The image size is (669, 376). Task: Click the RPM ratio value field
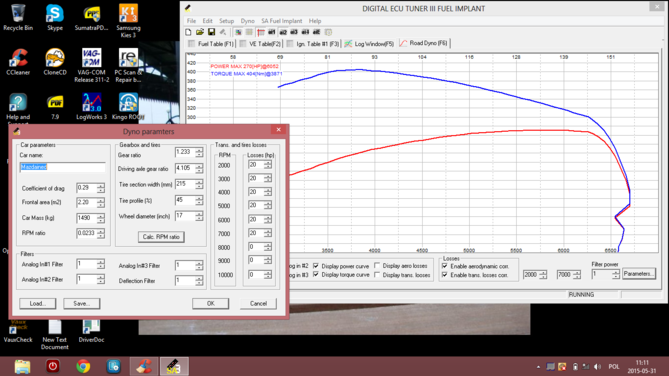pos(87,233)
